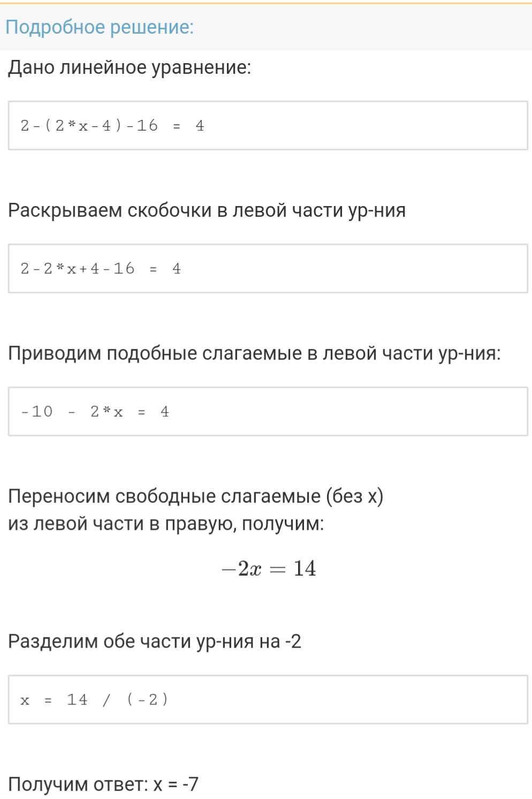Click the word 'Получим ответ:'
The width and height of the screenshot is (532, 799).
pos(78,784)
